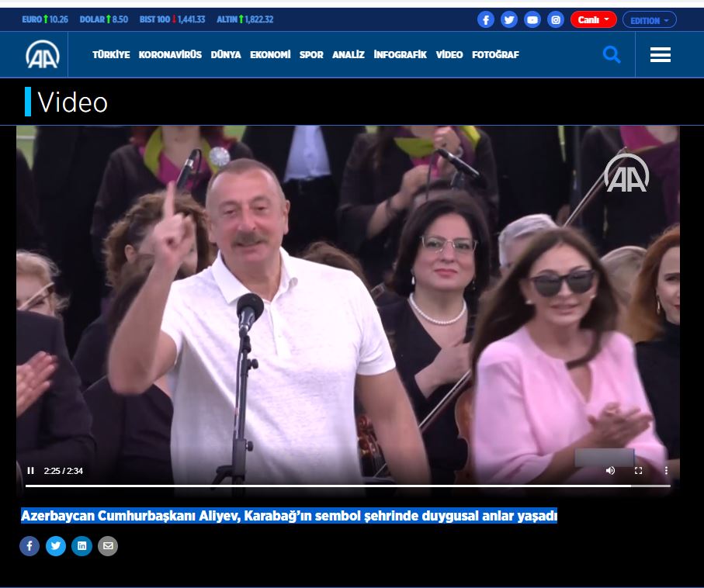Mute the video with the volume icon
704x588 pixels.
610,470
